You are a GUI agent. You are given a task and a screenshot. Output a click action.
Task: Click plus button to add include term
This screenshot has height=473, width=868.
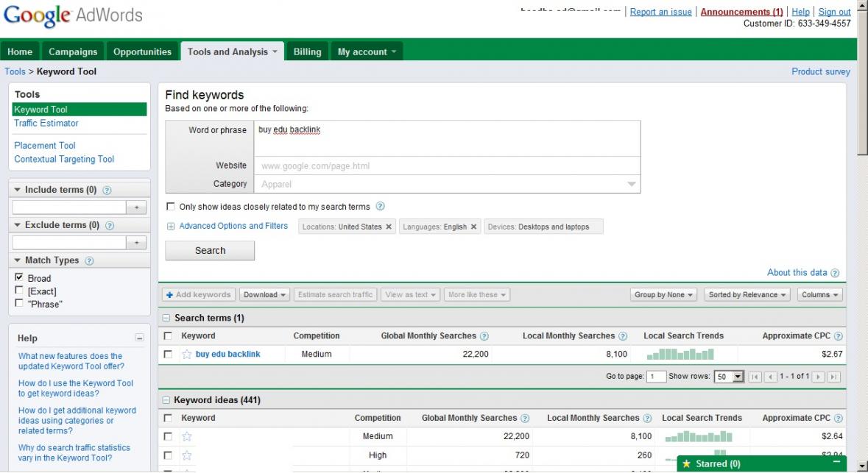pos(136,207)
